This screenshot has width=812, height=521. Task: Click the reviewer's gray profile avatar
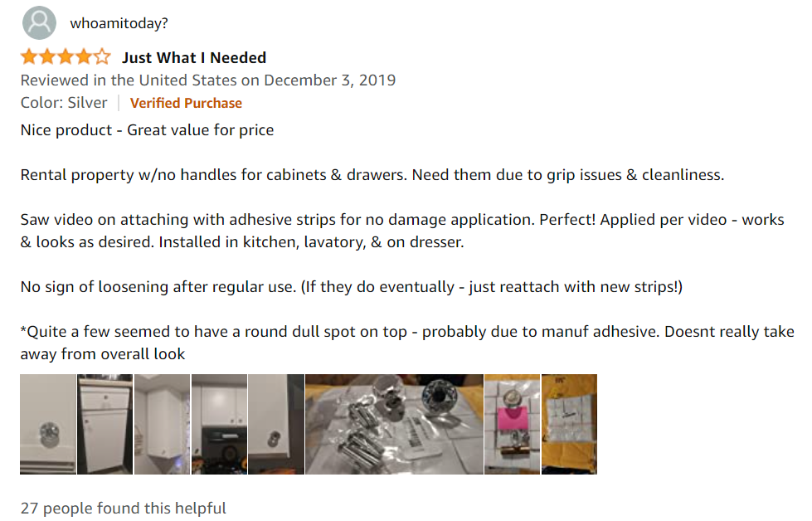point(39,23)
